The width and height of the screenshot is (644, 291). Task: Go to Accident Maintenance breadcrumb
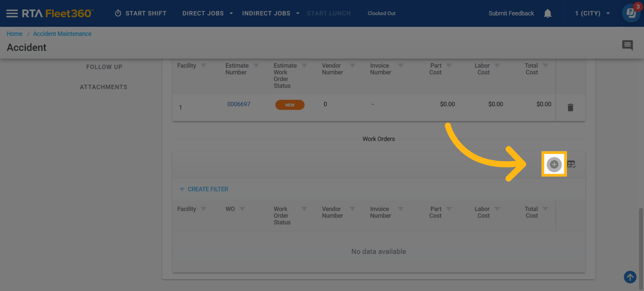pos(62,34)
